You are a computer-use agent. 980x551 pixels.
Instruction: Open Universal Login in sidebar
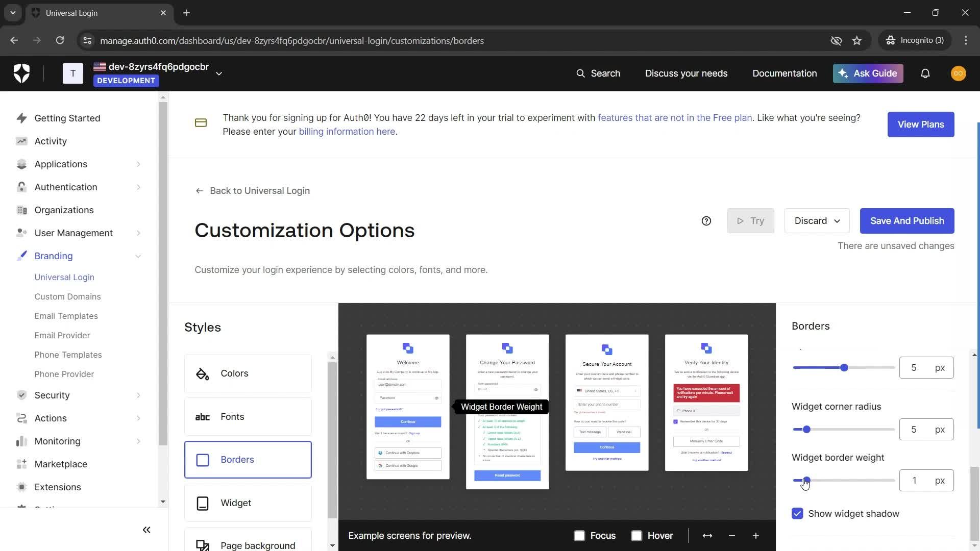click(64, 278)
